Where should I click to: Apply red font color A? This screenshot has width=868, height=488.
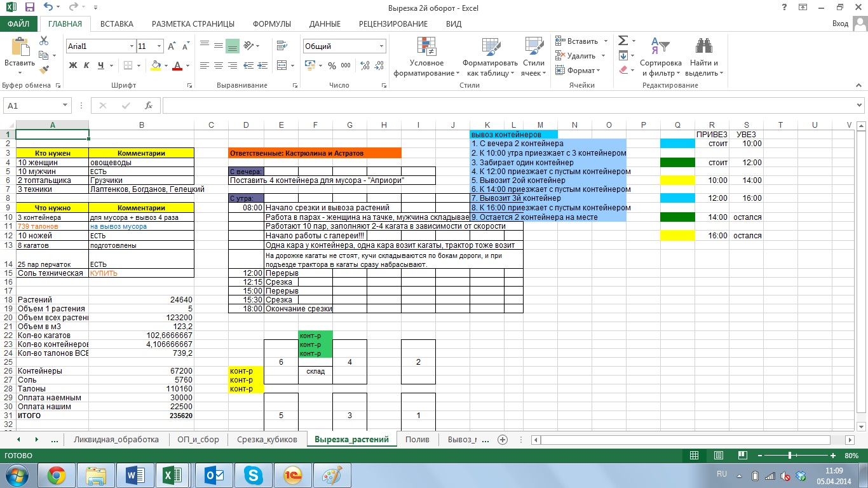coord(177,65)
